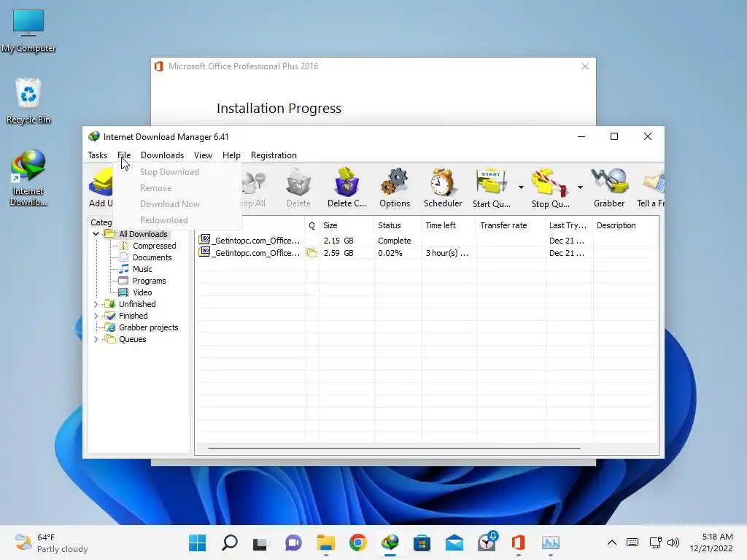Show hidden tray icons chevron
Viewport: 747px width, 560px height.
click(612, 542)
